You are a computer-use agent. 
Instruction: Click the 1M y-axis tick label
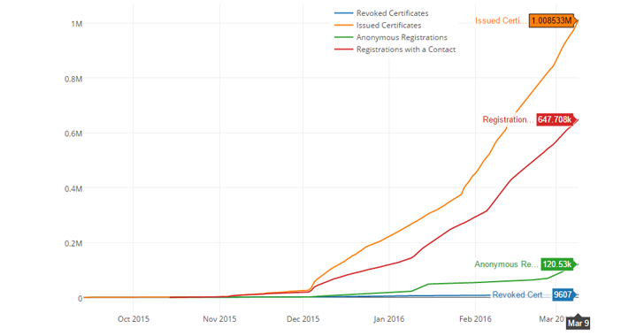(x=76, y=24)
